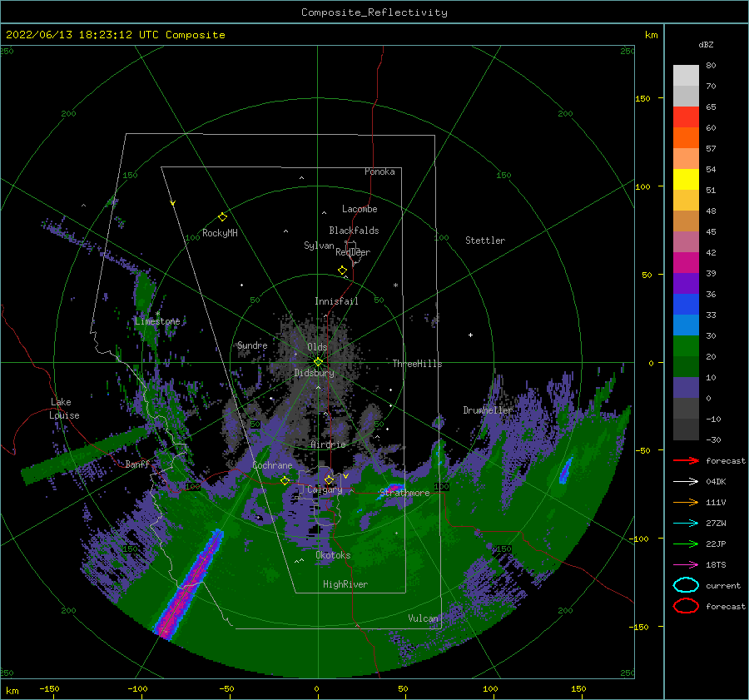Click the Composite_Reflectivity title text
The width and height of the screenshot is (749, 700).
tap(374, 12)
